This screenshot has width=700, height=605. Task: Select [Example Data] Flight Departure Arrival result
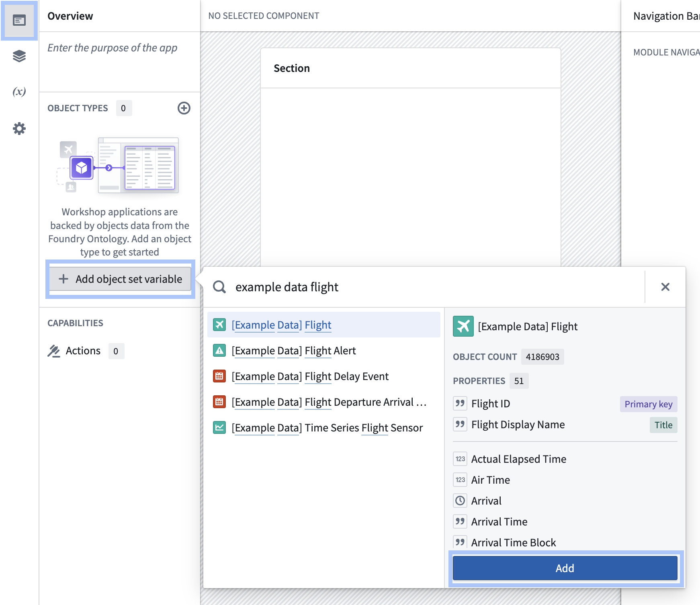click(x=324, y=402)
